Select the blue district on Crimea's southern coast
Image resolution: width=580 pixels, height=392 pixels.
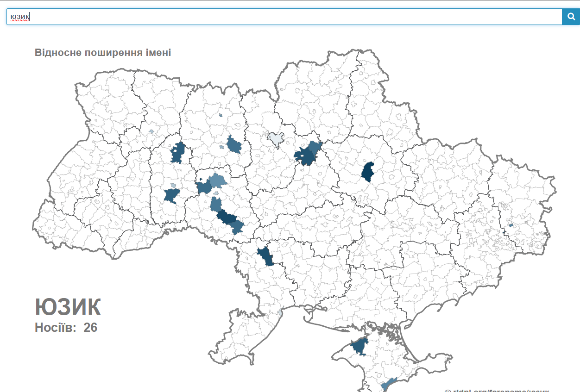pos(388,384)
